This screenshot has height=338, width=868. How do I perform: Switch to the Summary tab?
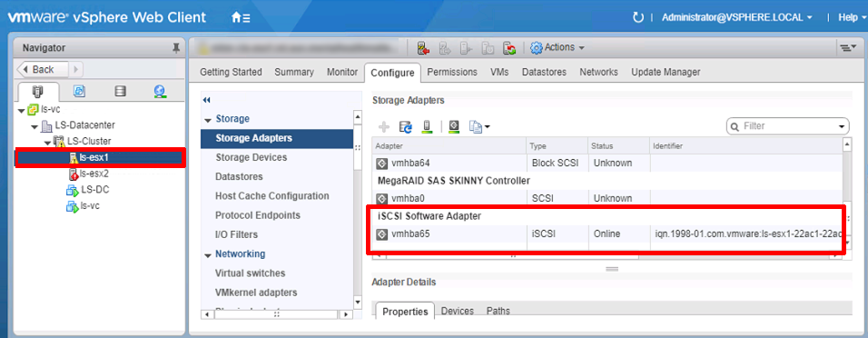point(294,72)
